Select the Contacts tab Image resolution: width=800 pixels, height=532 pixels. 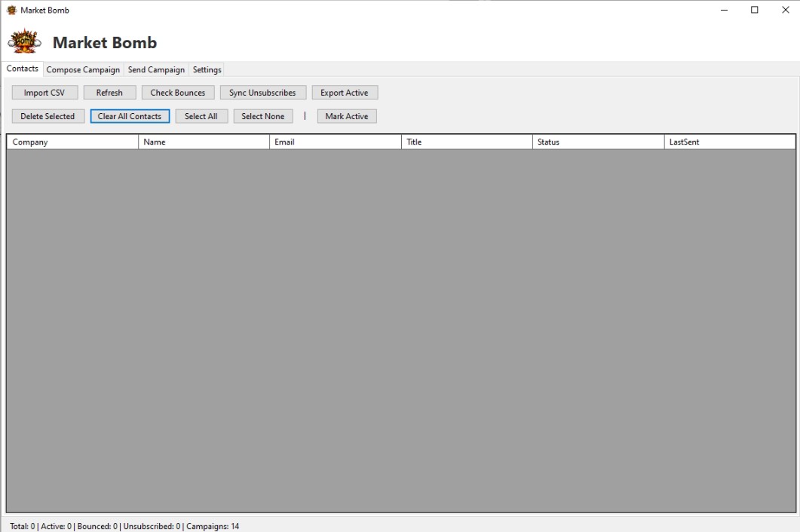tap(22, 68)
